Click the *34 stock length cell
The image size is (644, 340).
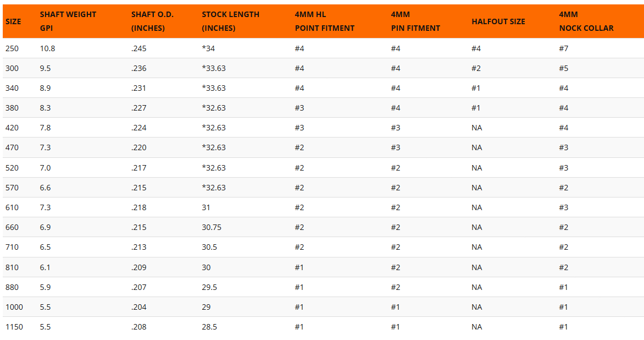(208, 48)
